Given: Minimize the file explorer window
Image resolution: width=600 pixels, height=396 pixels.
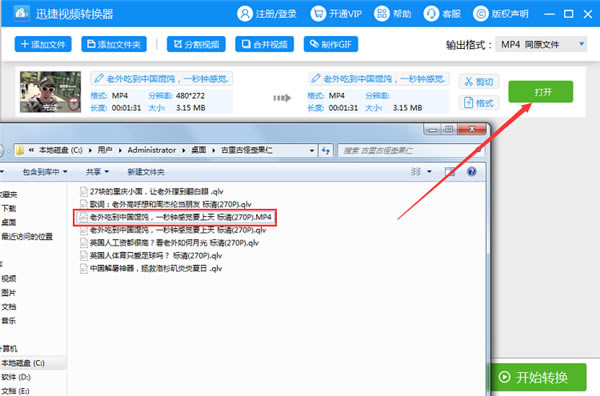Looking at the screenshot, I should [x=432, y=129].
